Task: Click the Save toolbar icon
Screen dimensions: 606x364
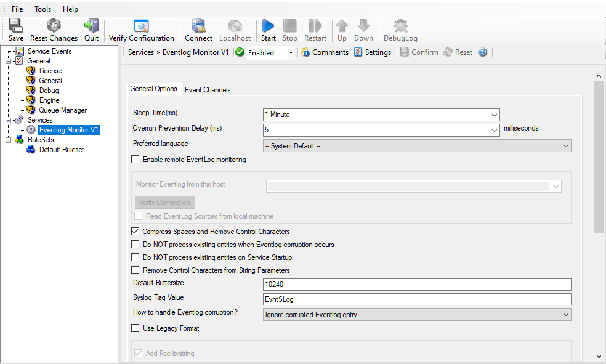Action: click(16, 26)
